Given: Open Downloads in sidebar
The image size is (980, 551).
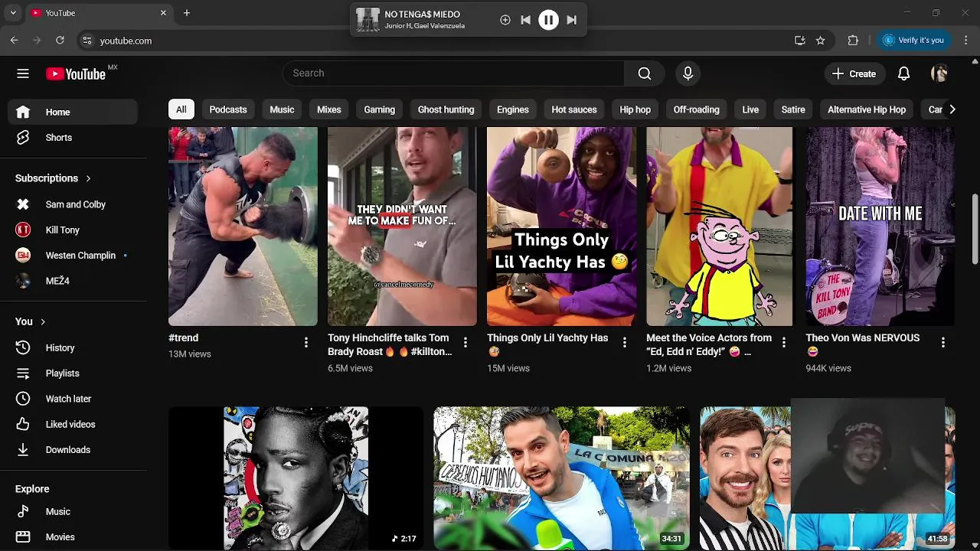Looking at the screenshot, I should (73, 450).
